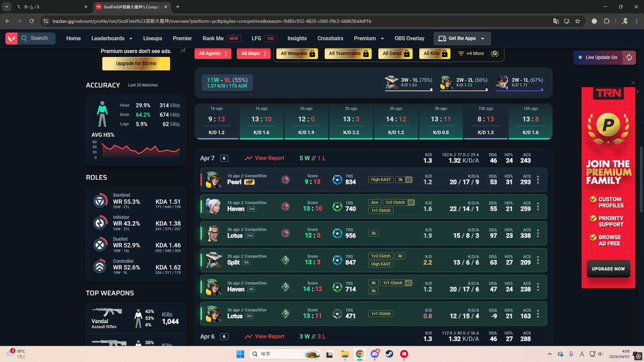Click the collapse icon beside the premium ad banner
The height and width of the screenshot is (362, 644).
pyautogui.click(x=184, y=50)
